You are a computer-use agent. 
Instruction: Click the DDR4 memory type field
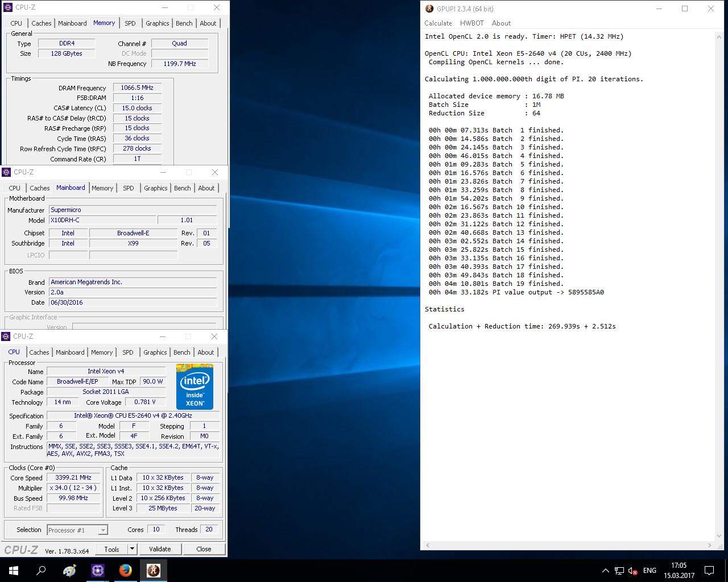click(x=67, y=43)
